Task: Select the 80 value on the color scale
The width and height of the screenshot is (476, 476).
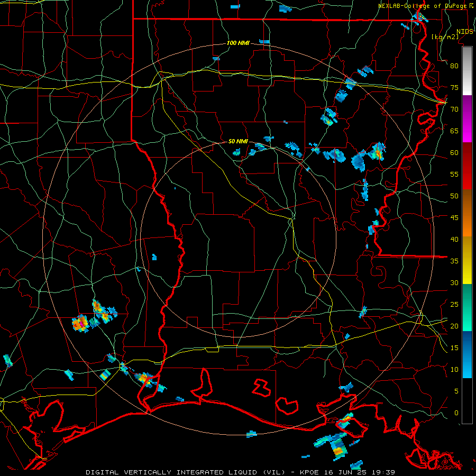Action: [x=454, y=66]
